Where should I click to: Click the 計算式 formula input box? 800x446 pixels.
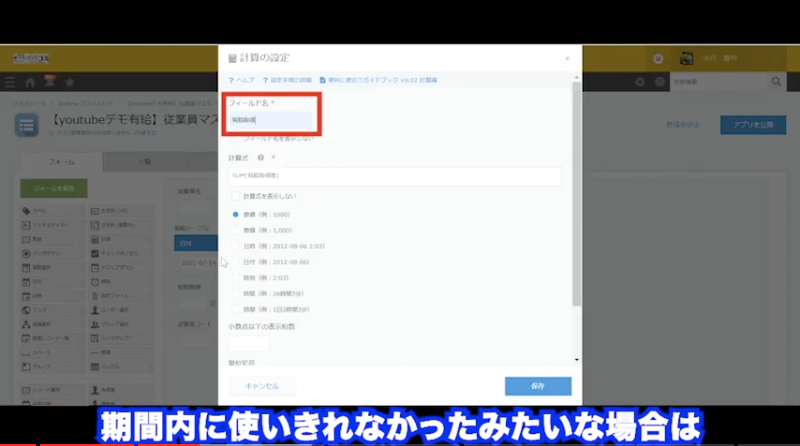tap(394, 176)
